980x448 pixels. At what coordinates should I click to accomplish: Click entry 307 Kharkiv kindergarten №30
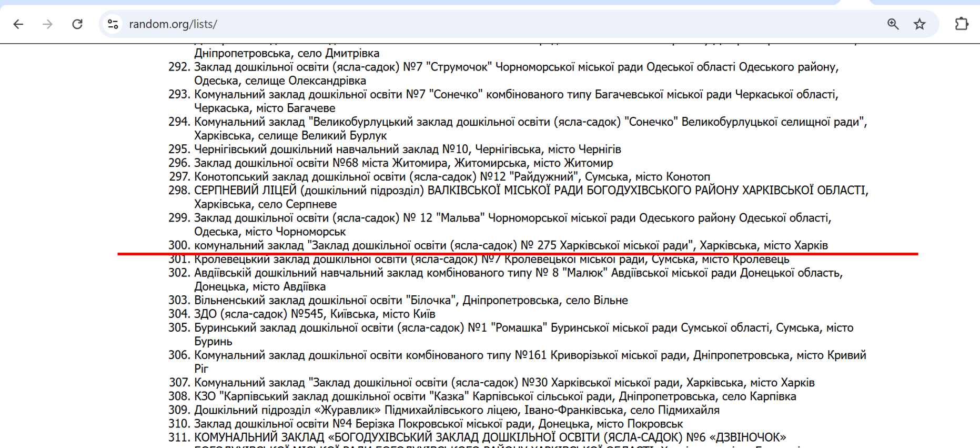pyautogui.click(x=504, y=383)
